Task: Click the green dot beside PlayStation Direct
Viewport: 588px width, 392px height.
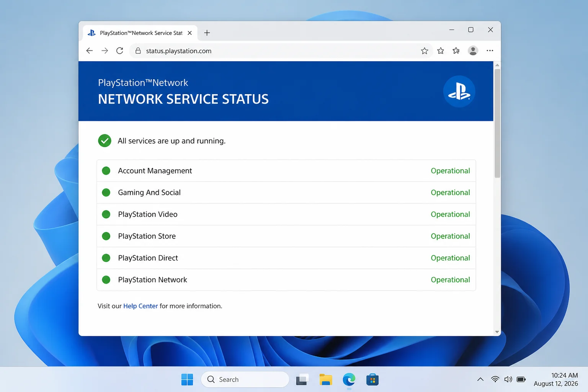Action: (x=106, y=258)
